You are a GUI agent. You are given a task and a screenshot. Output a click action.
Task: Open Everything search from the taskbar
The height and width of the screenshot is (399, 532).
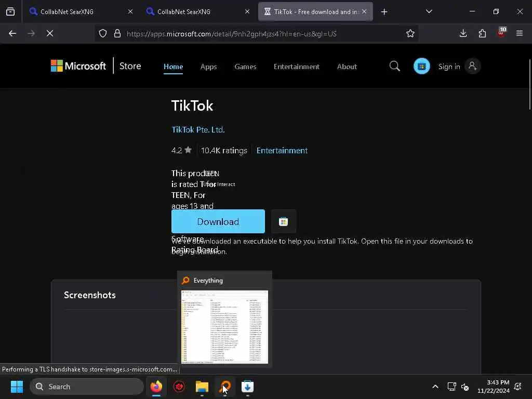(x=225, y=387)
